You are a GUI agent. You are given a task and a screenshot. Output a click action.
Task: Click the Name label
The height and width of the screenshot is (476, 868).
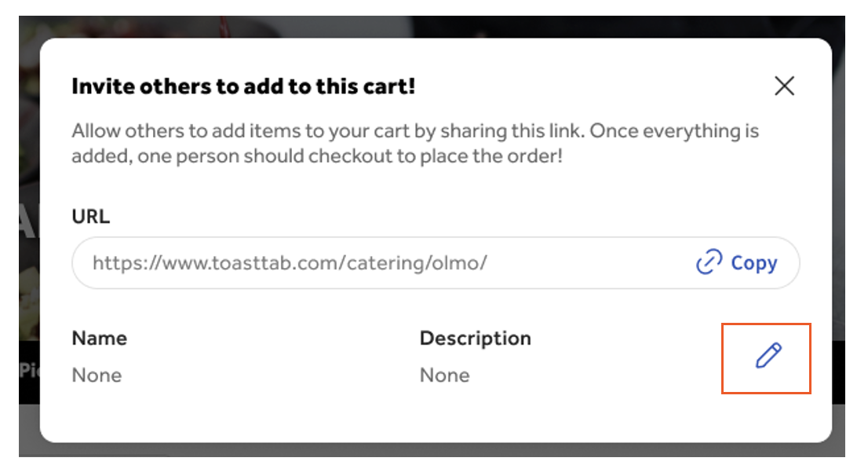pyautogui.click(x=99, y=339)
